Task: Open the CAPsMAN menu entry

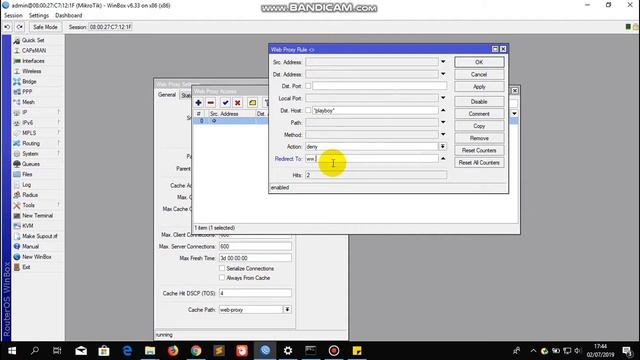Action: (x=33, y=51)
